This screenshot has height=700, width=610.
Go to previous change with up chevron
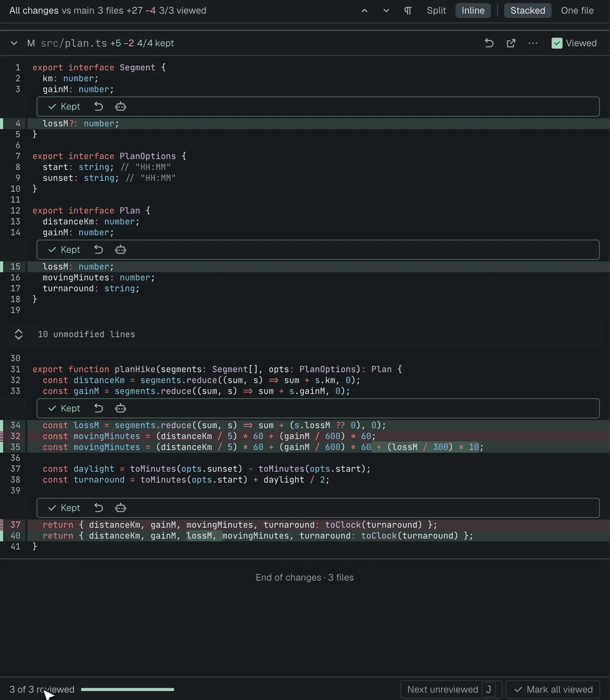coord(365,10)
